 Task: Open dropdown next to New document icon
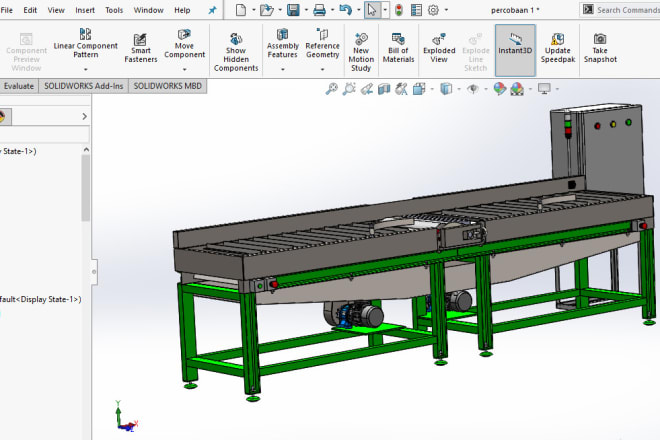[x=254, y=10]
